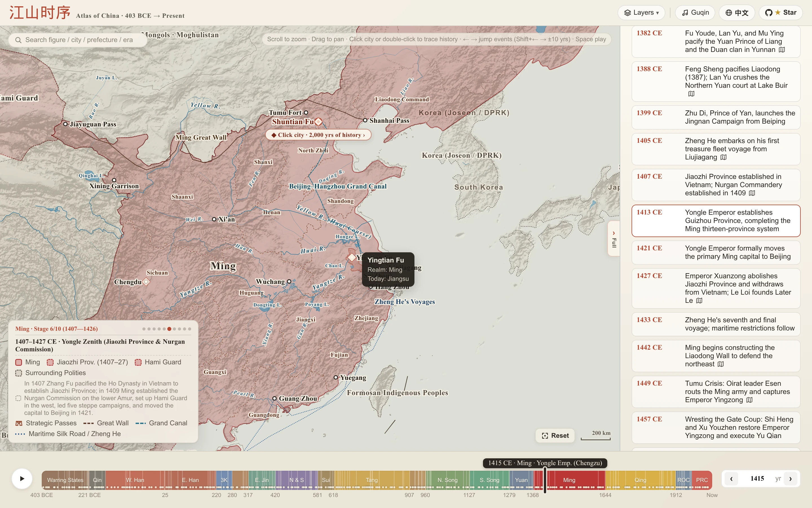Open map icon on 1442 CE Liaodong Wall event

click(x=720, y=364)
